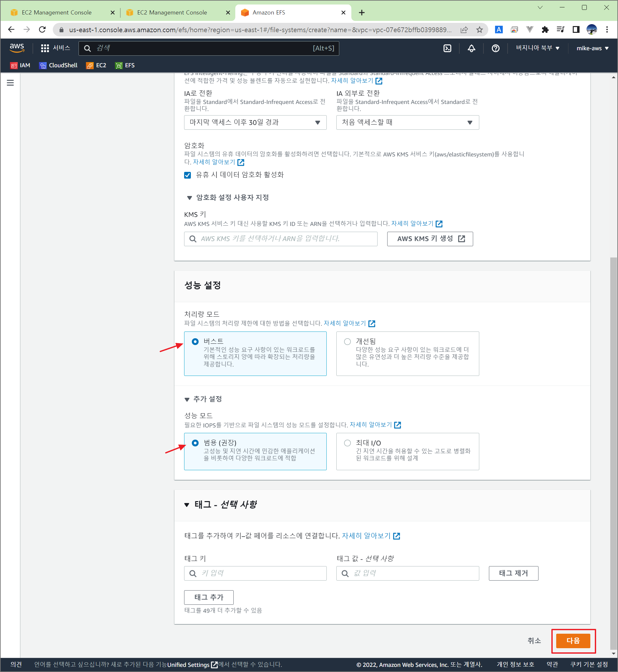Uncheck 유휴 시 데이터 암호화 활성화 checkbox
618x672 pixels.
click(188, 175)
